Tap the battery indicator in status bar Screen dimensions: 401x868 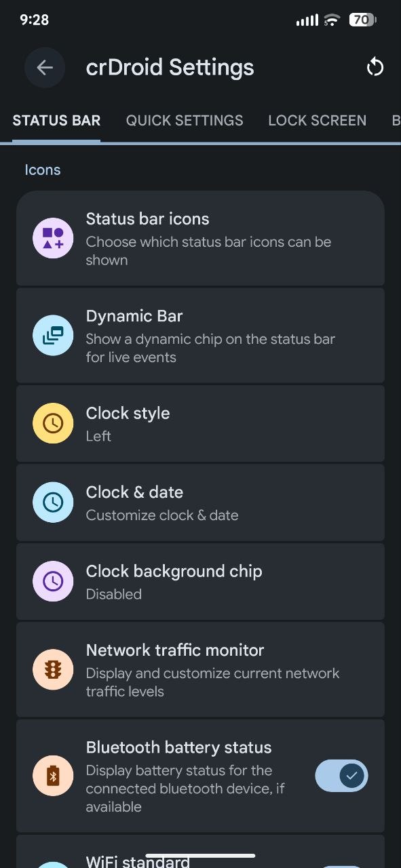362,20
